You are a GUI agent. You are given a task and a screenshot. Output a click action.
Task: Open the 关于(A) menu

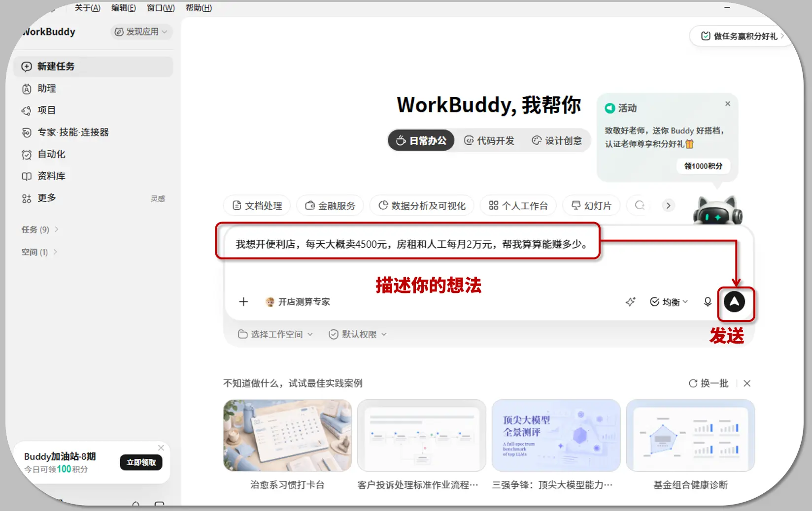tap(87, 8)
